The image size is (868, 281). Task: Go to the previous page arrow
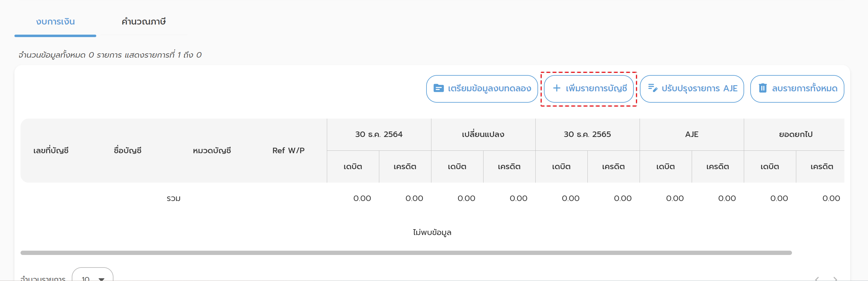coord(817,278)
